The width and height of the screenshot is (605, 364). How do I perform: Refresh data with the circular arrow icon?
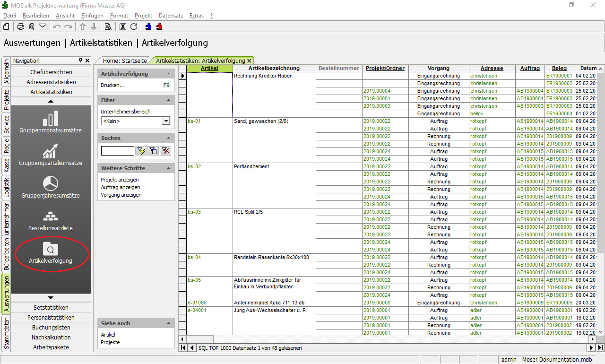coord(134,26)
